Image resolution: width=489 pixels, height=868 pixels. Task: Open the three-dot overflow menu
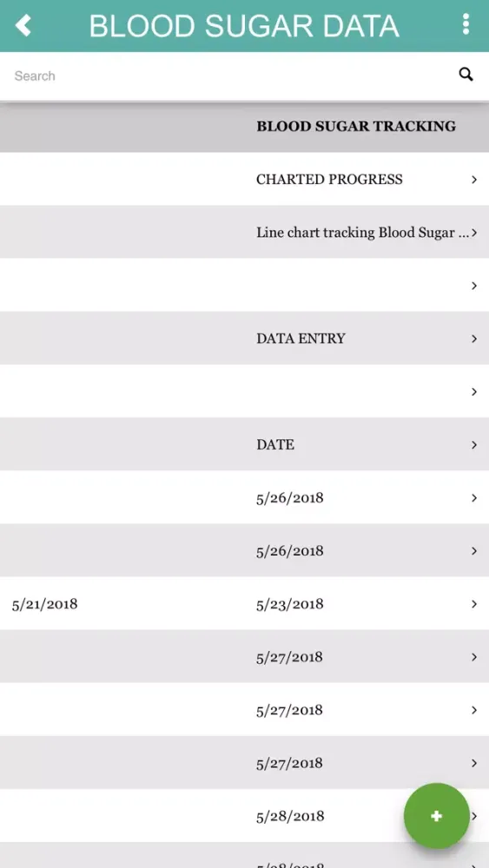click(466, 24)
